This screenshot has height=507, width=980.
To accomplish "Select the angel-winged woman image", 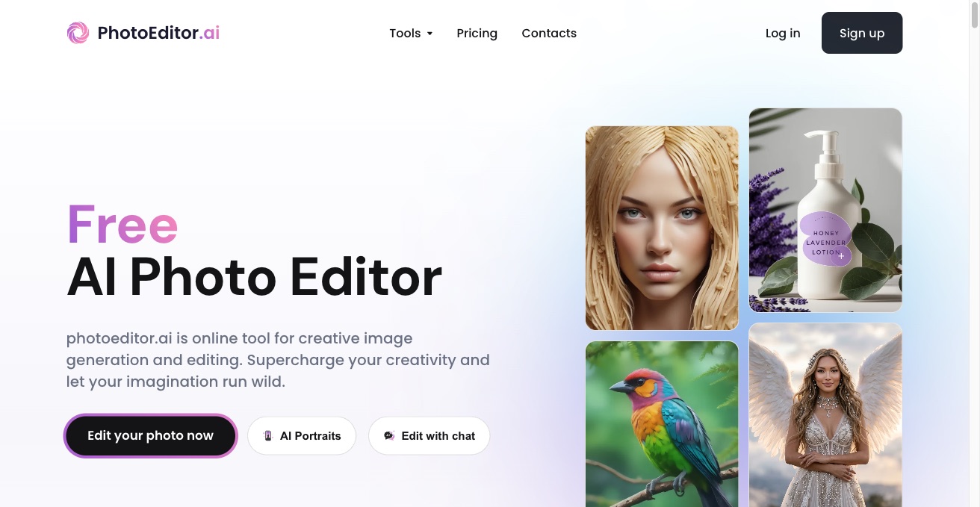I will [825, 415].
